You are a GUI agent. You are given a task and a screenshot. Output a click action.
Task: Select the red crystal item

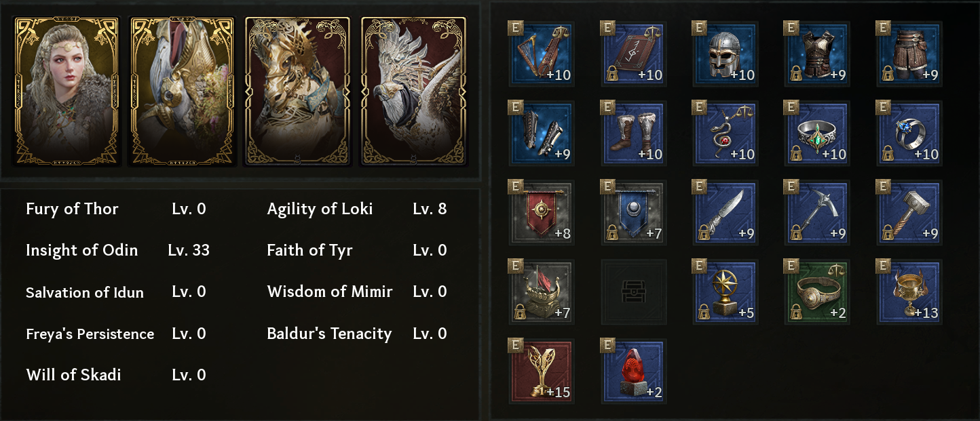click(x=633, y=371)
